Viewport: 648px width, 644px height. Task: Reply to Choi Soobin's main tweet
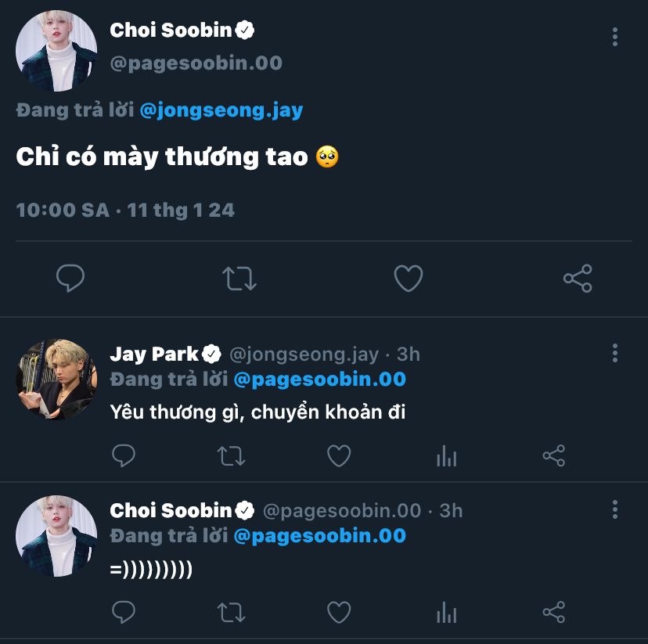coord(70,278)
